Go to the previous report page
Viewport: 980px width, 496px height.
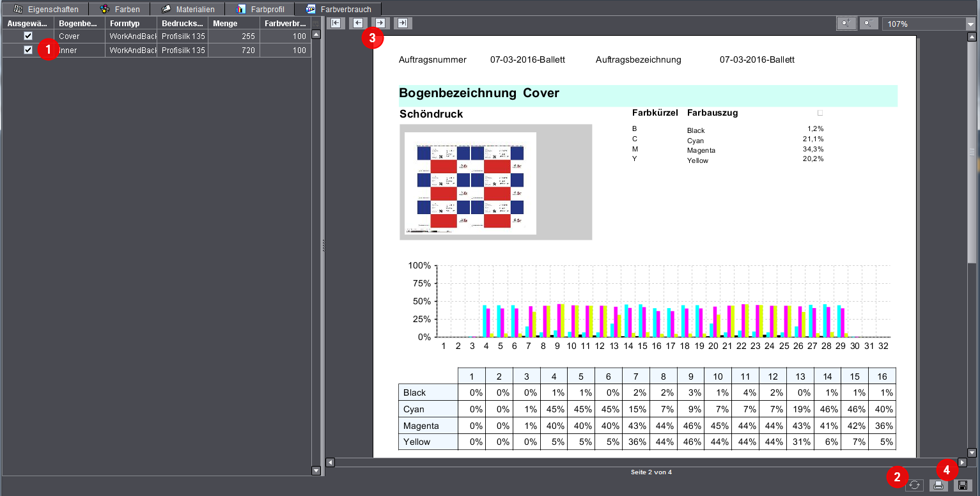(x=358, y=24)
